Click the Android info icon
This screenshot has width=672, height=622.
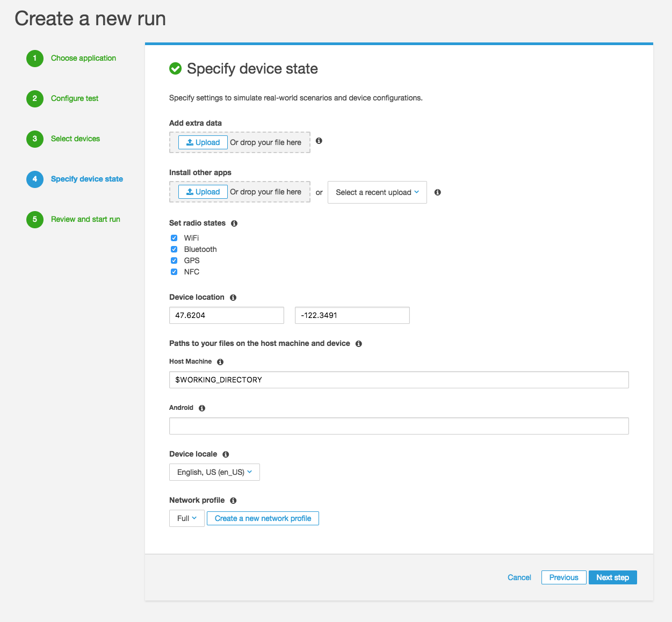202,408
